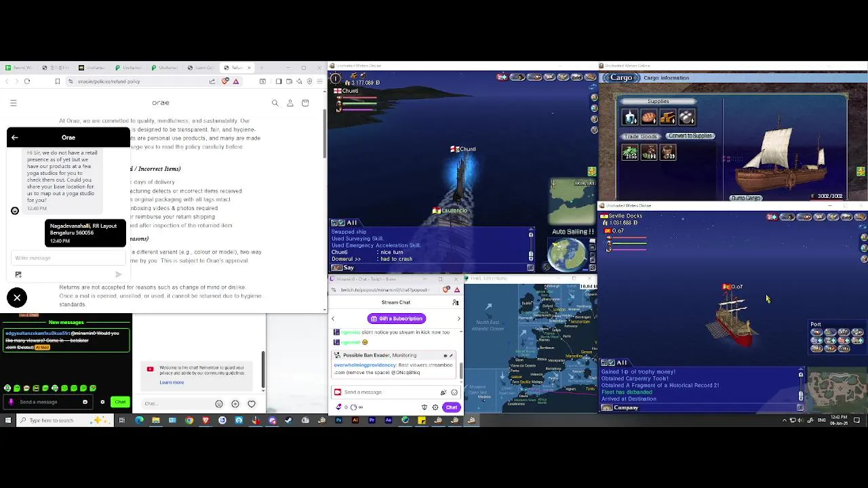The width and height of the screenshot is (868, 488).
Task: Open Twitch chat settings gear
Action: pyautogui.click(x=435, y=407)
